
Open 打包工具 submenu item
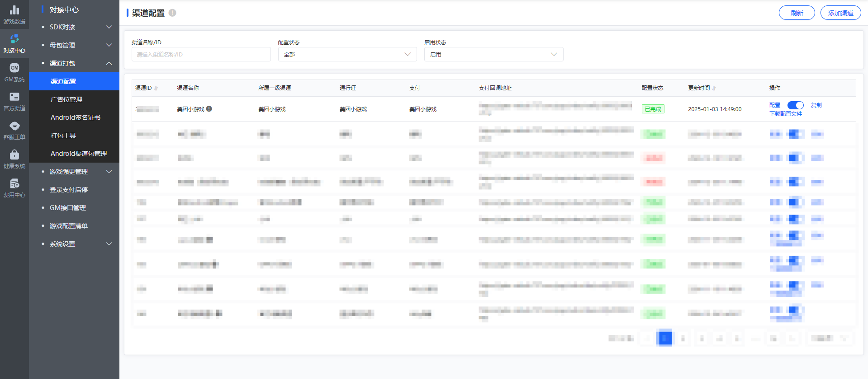tap(74, 136)
